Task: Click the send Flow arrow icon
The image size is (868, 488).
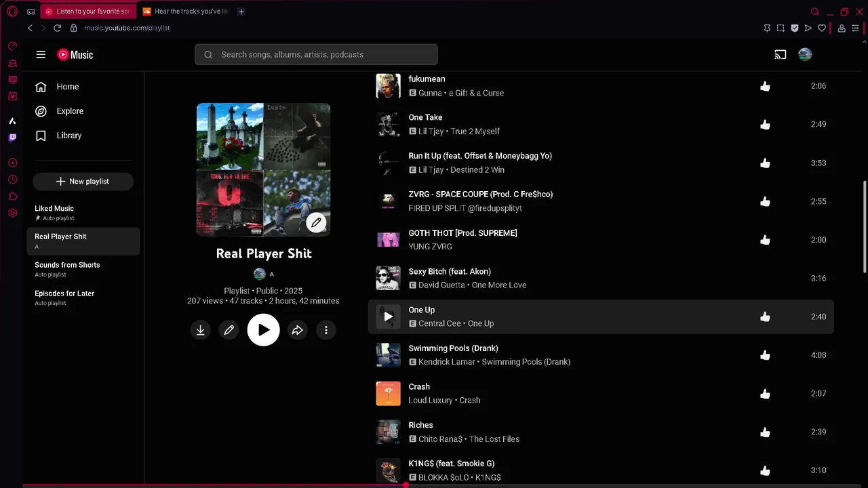Action: [808, 28]
